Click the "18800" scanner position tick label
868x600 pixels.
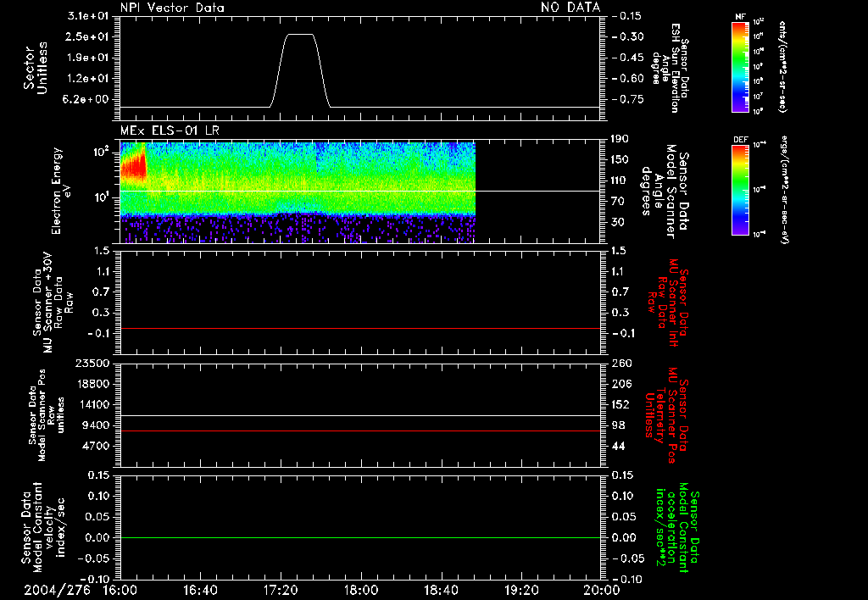tap(92, 384)
